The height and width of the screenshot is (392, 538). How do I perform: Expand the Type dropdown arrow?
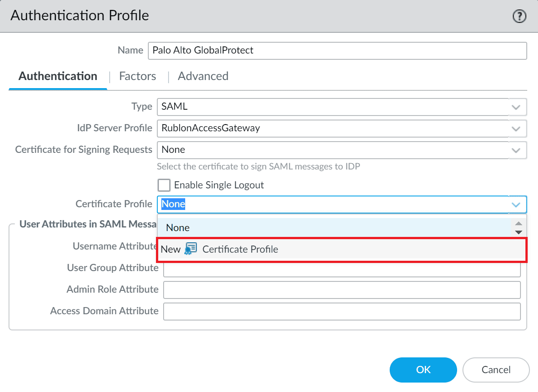tap(516, 107)
